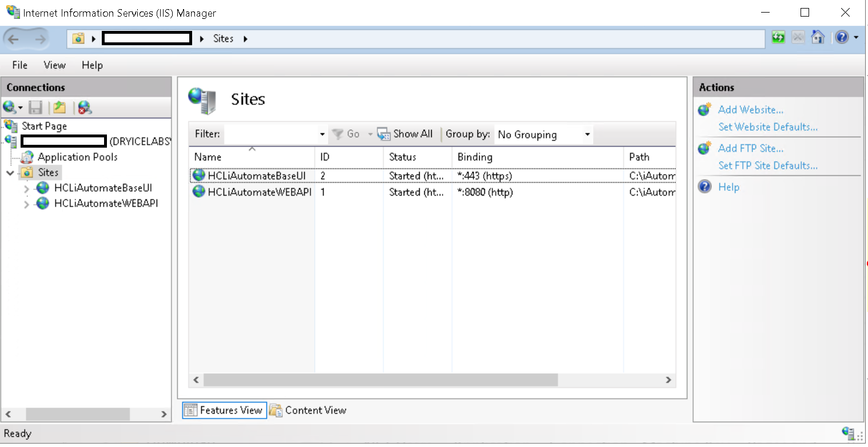Viewport: 868px width, 447px height.
Task: Click the Up folder icon in Connections
Action: (x=60, y=107)
